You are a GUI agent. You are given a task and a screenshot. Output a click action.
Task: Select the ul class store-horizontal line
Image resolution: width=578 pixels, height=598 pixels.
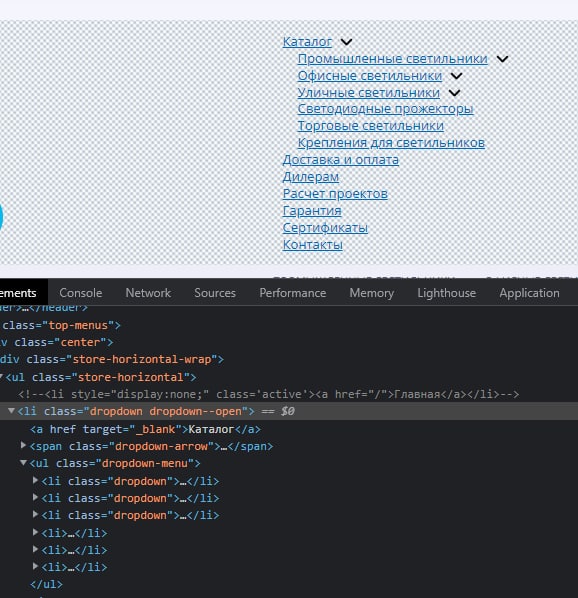[x=101, y=377]
